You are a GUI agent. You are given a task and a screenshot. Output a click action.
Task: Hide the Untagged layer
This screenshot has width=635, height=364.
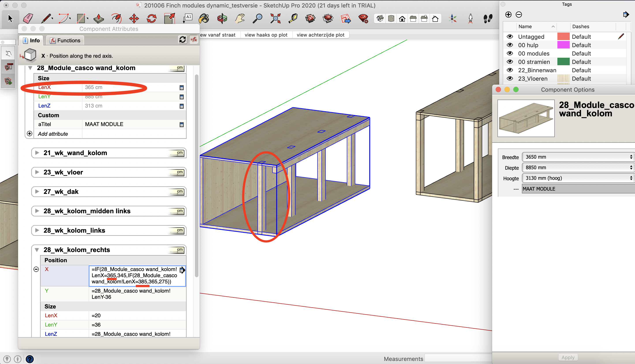(510, 37)
